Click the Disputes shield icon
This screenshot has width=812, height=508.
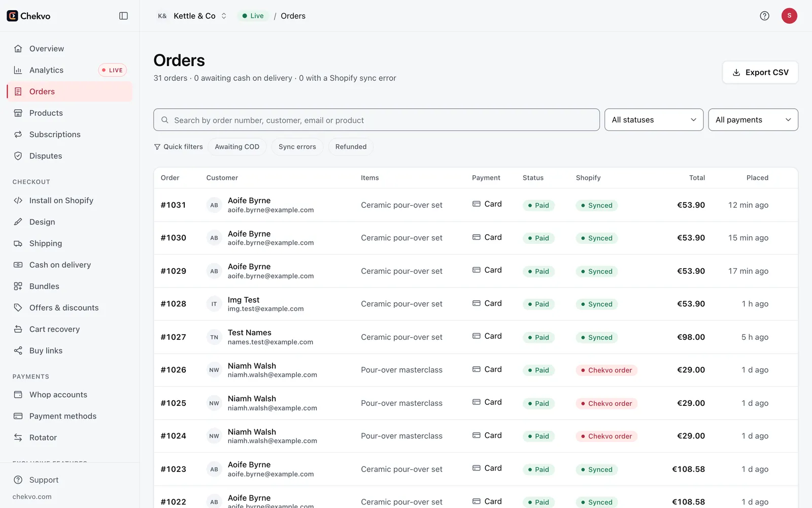coord(18,156)
